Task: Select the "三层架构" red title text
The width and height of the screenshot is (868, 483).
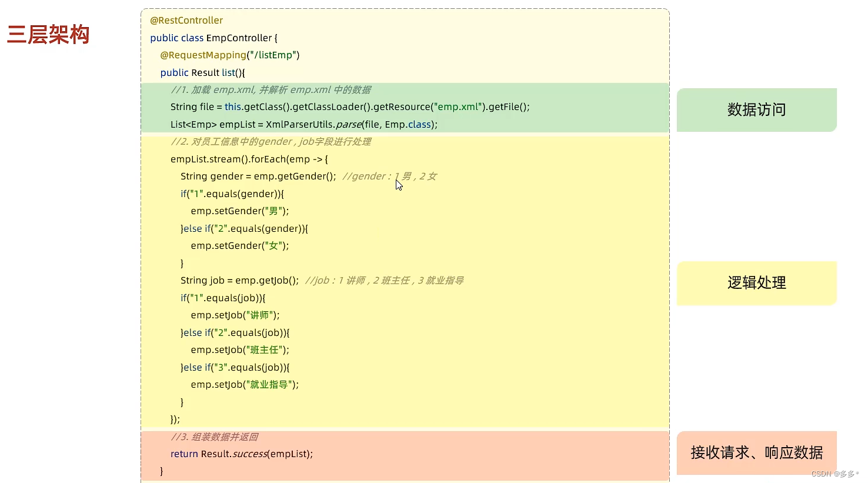Action: click(x=47, y=35)
